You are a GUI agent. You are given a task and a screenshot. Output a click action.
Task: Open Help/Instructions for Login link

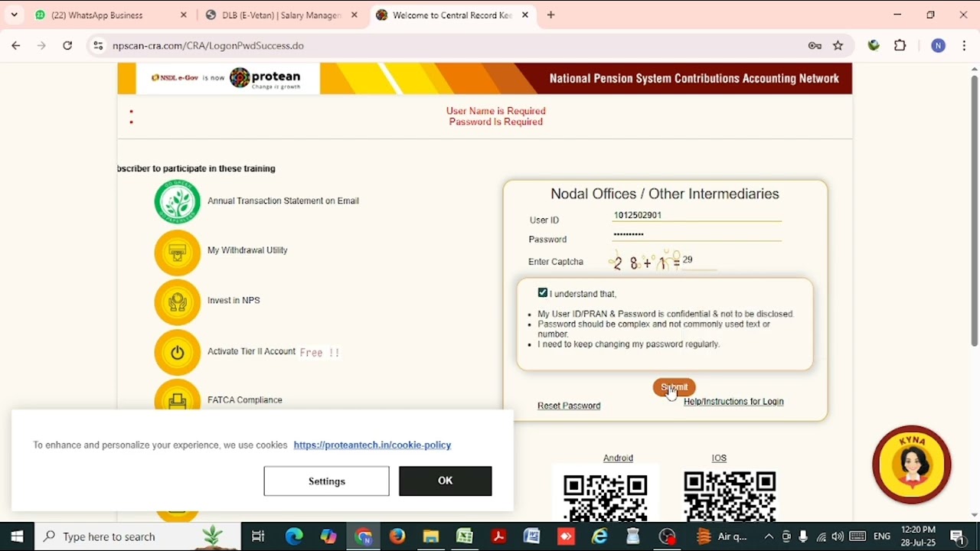point(733,401)
